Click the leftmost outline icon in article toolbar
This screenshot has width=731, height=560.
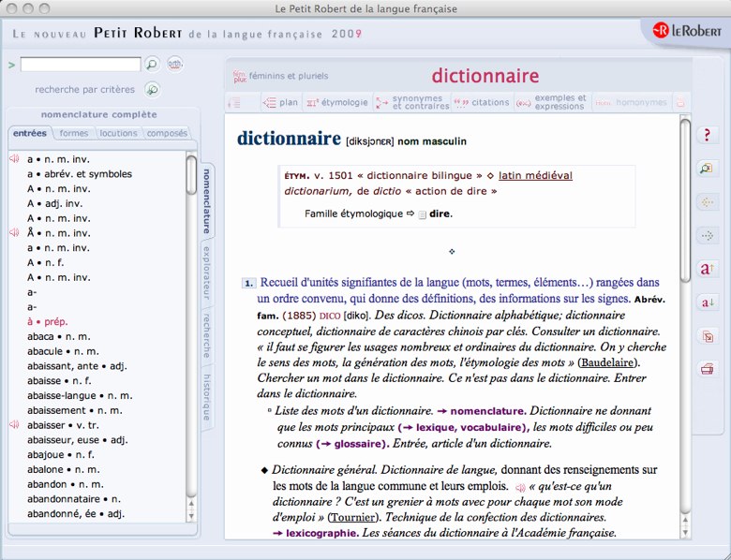234,103
